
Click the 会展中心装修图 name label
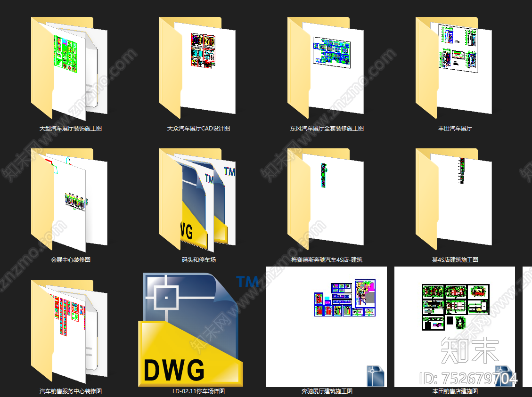pos(70,259)
